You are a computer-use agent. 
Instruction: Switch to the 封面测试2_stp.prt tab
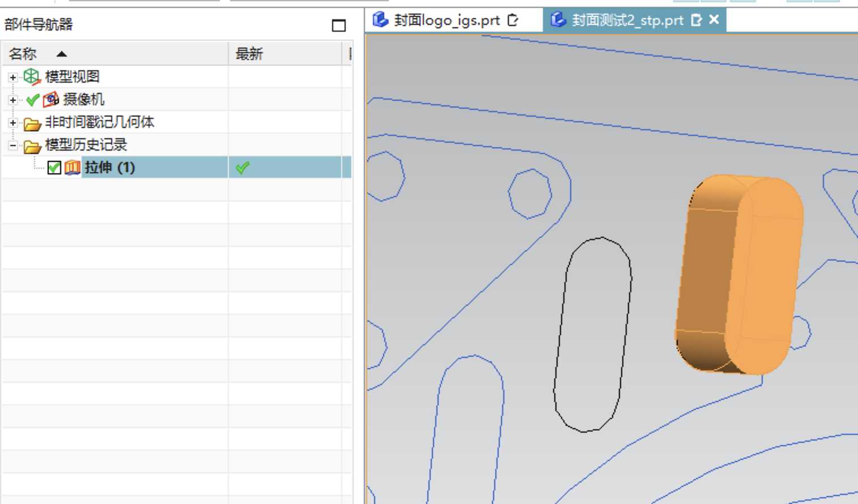tap(628, 20)
